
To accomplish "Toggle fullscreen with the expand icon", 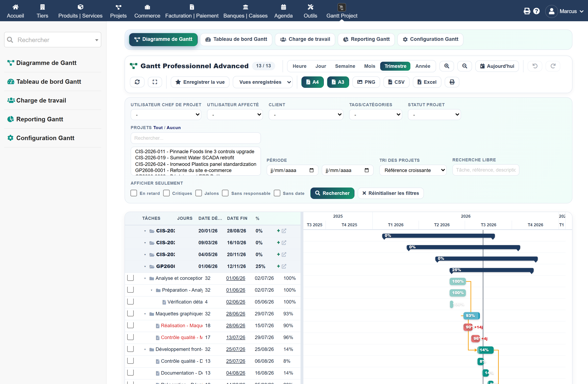I will 155,82.
